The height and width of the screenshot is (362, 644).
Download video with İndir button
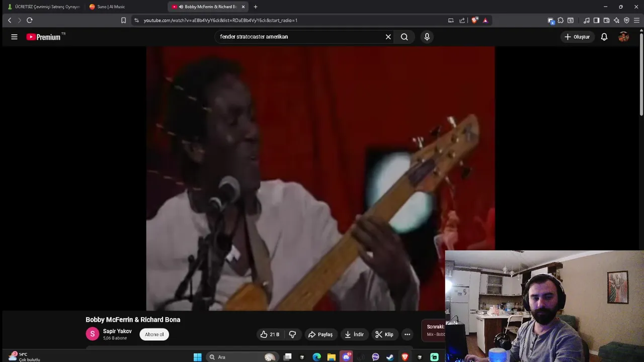pos(354,334)
